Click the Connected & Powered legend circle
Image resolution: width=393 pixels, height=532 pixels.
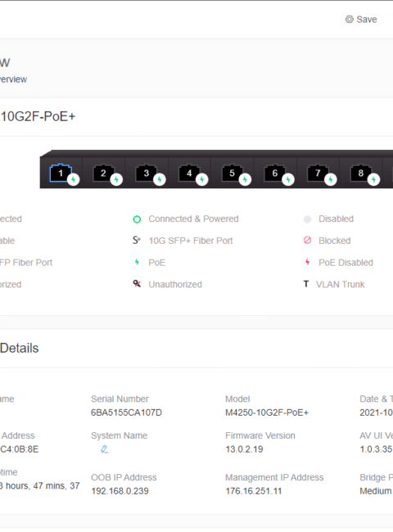point(137,219)
